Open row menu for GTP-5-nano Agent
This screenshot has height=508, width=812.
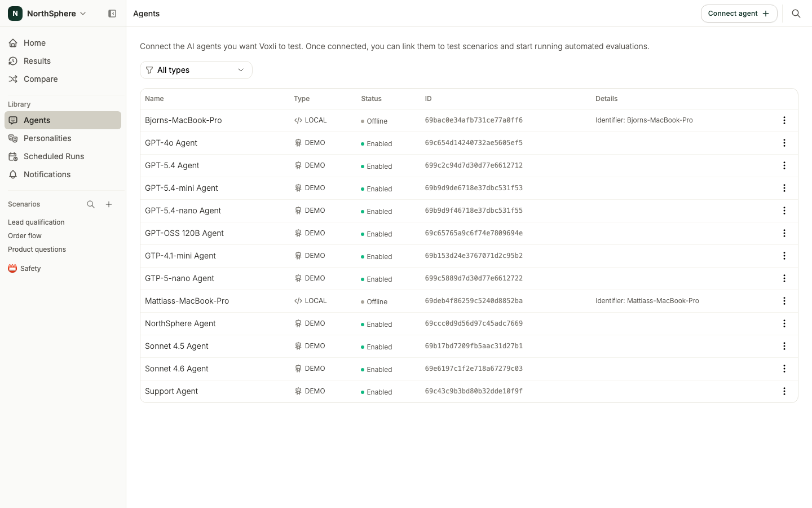click(784, 278)
